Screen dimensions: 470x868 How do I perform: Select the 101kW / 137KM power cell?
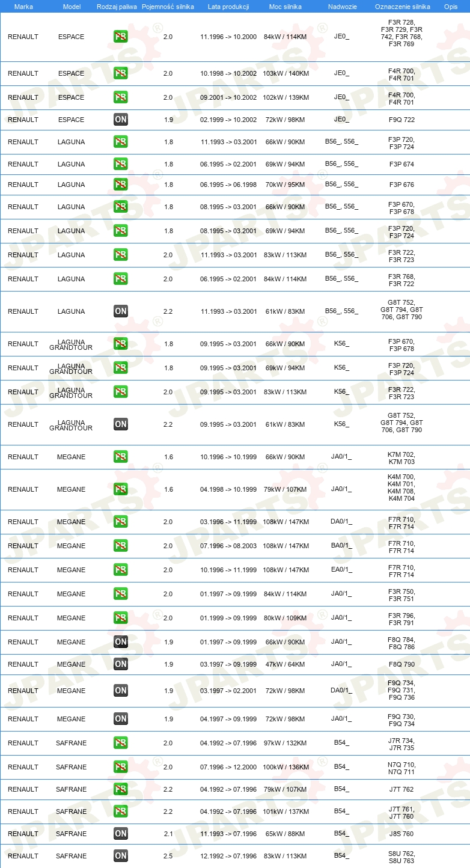286,811
